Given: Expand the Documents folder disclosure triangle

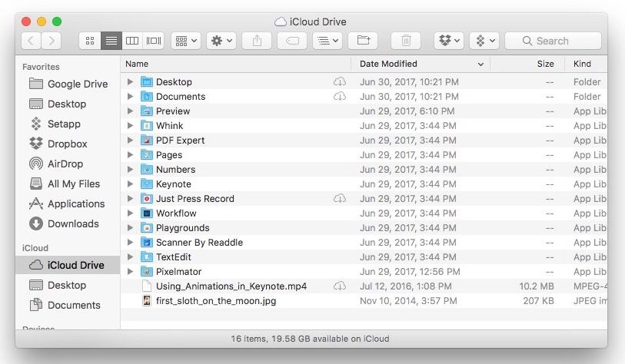Looking at the screenshot, I should coord(130,97).
